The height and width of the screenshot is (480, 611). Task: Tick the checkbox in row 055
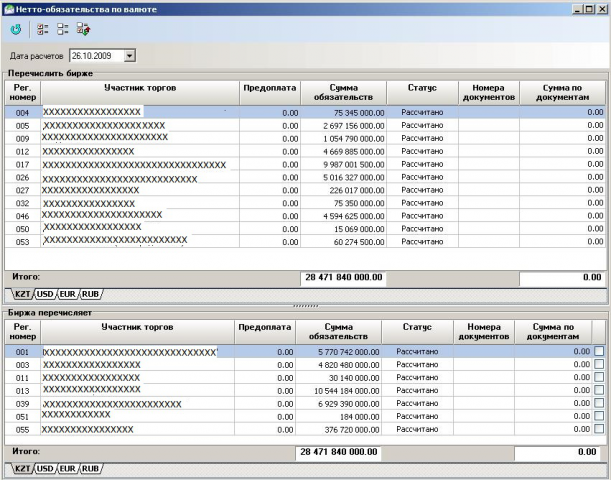(x=599, y=429)
